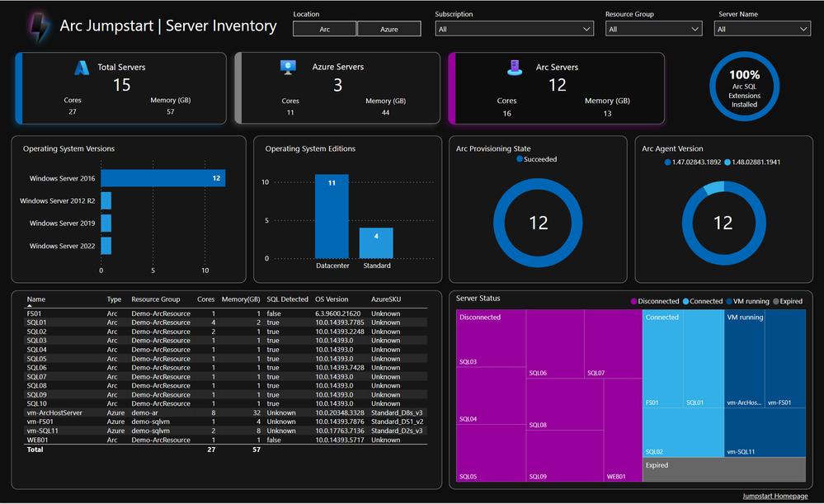Click the Arc Jumpstart lightning bolt logo
The image size is (824, 504).
click(x=40, y=26)
